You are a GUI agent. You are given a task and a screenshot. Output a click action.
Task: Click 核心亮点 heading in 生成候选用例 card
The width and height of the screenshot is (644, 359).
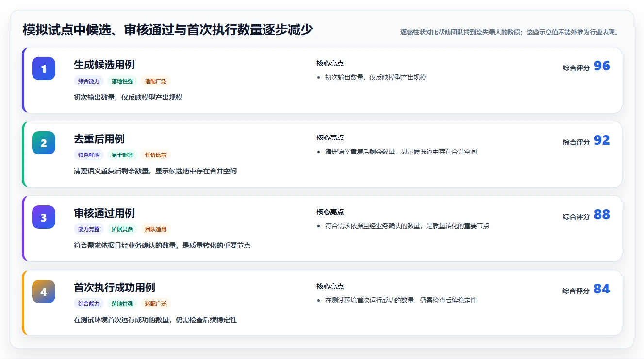(x=330, y=64)
